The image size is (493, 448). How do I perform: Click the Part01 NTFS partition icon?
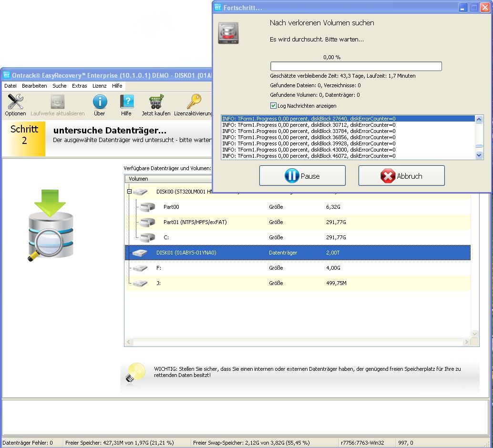147,222
